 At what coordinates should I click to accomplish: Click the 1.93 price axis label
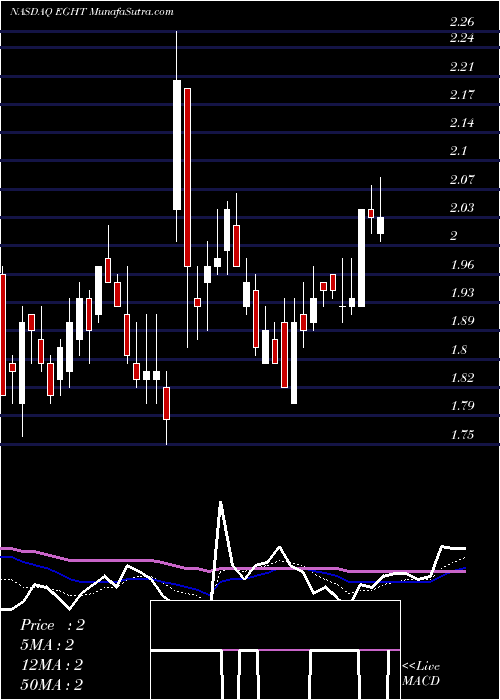click(x=462, y=292)
